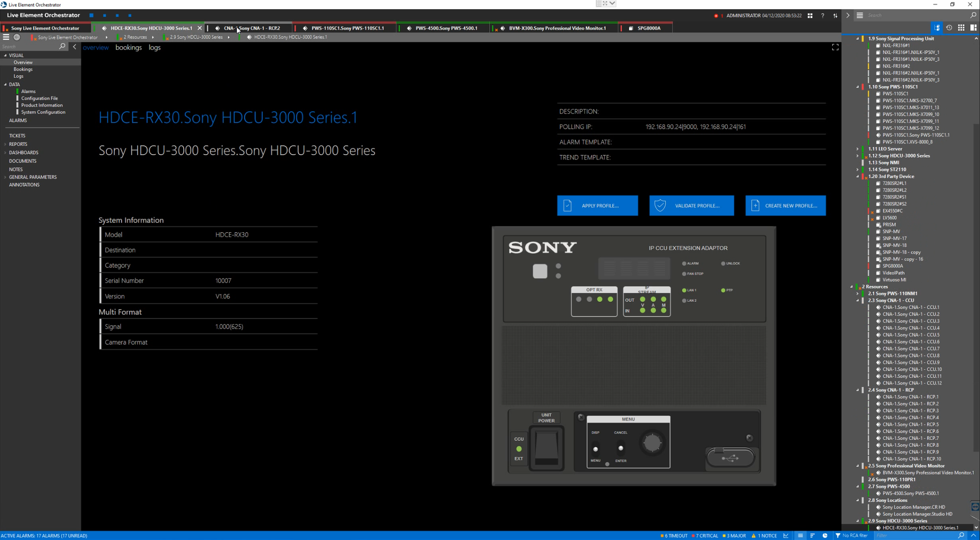Open the logs page tab
The width and height of the screenshot is (980, 540).
tap(155, 47)
